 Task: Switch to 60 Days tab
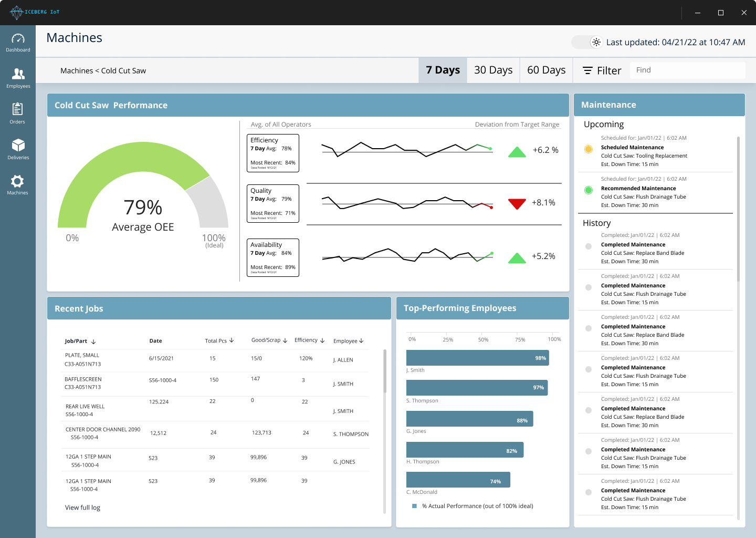(x=547, y=70)
